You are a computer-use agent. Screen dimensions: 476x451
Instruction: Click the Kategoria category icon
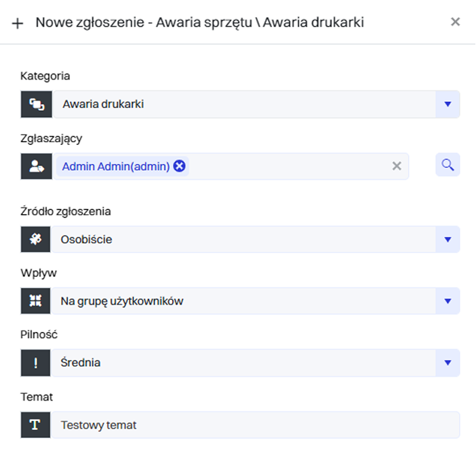click(37, 104)
